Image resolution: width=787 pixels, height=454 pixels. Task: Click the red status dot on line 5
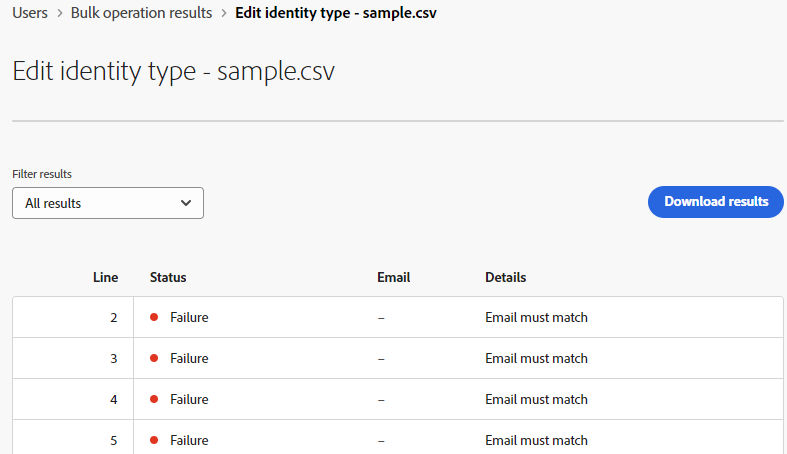(x=154, y=440)
